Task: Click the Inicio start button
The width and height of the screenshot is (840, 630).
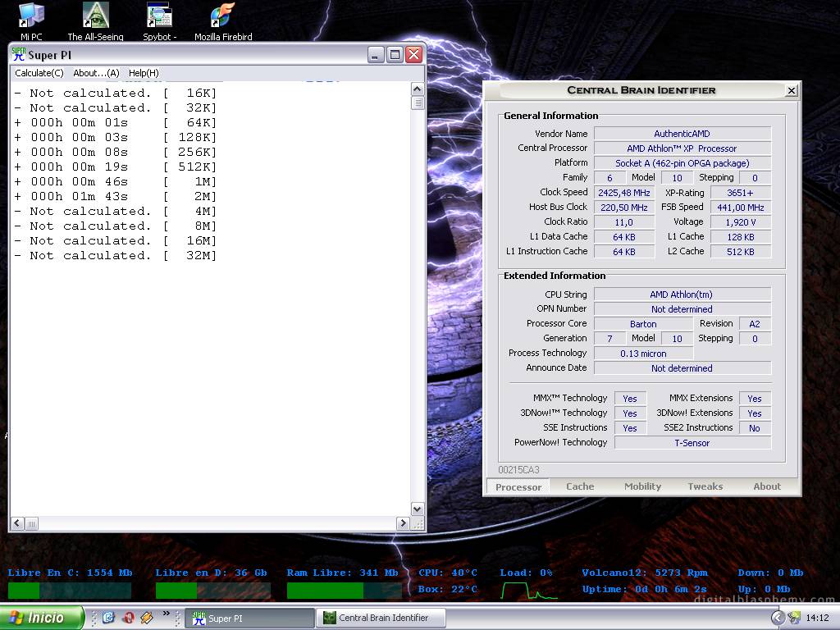Action: tap(43, 618)
